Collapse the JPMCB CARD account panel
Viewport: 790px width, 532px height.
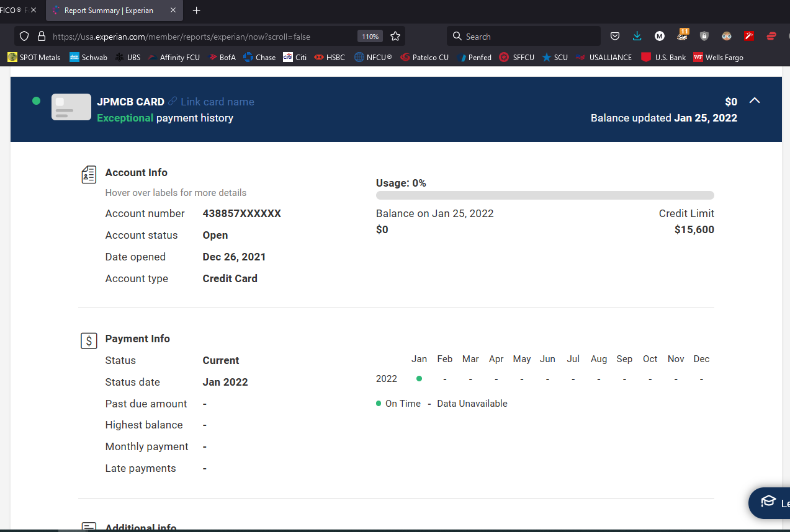[755, 100]
